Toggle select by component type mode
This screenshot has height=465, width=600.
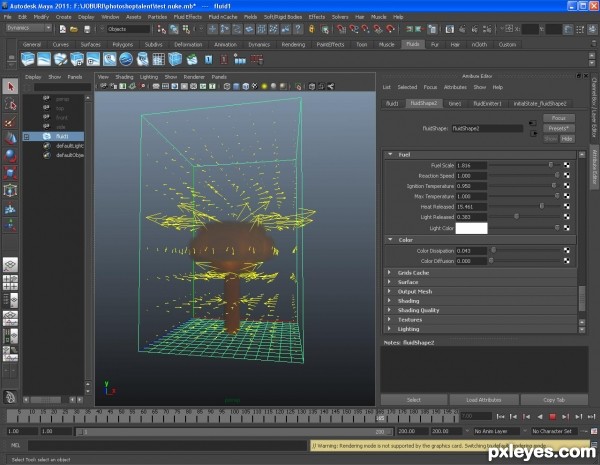pyautogui.click(x=186, y=29)
